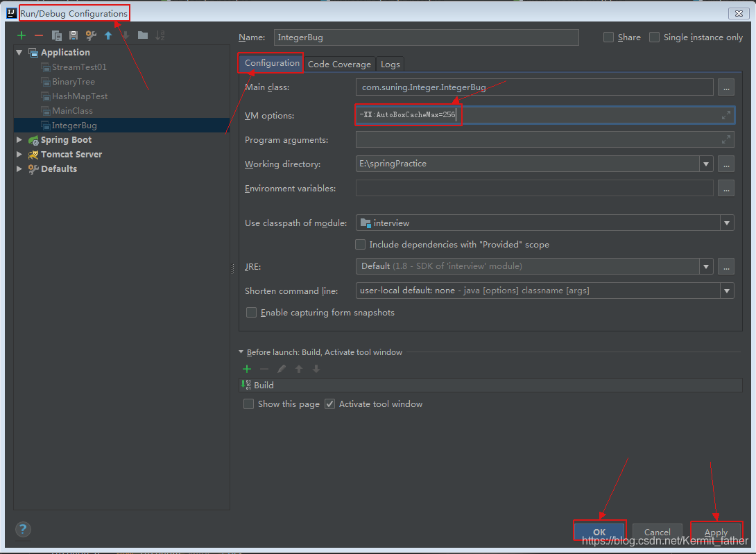Image resolution: width=756 pixels, height=554 pixels.
Task: Collapse the Before launch section
Action: pos(241,352)
